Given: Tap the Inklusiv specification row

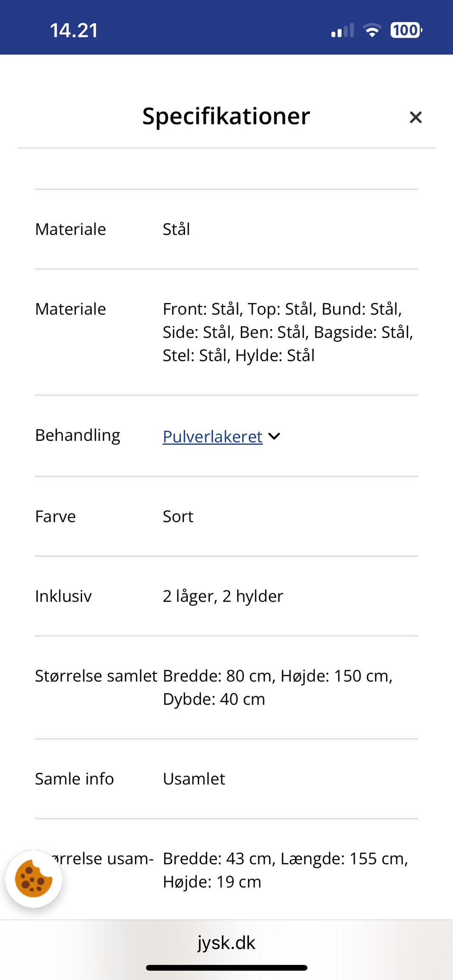Looking at the screenshot, I should click(x=223, y=596).
